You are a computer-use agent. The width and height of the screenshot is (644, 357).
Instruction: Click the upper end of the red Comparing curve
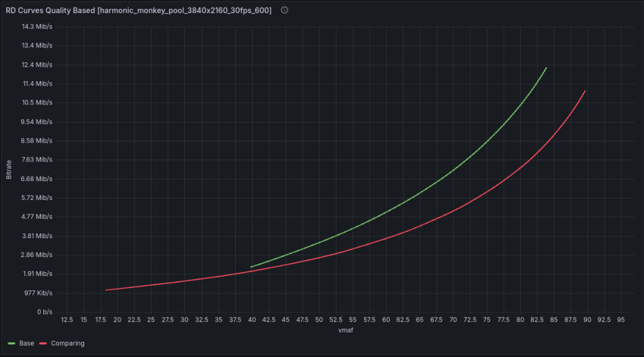(585, 92)
